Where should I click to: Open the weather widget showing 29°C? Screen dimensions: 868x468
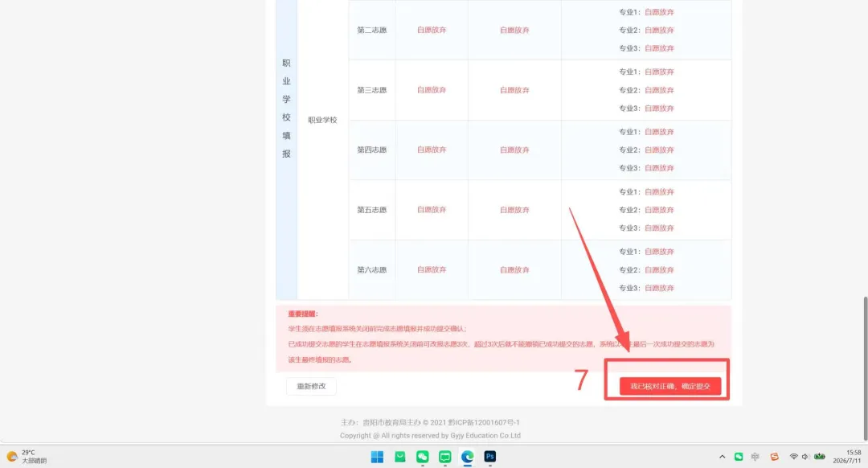pyautogui.click(x=27, y=457)
